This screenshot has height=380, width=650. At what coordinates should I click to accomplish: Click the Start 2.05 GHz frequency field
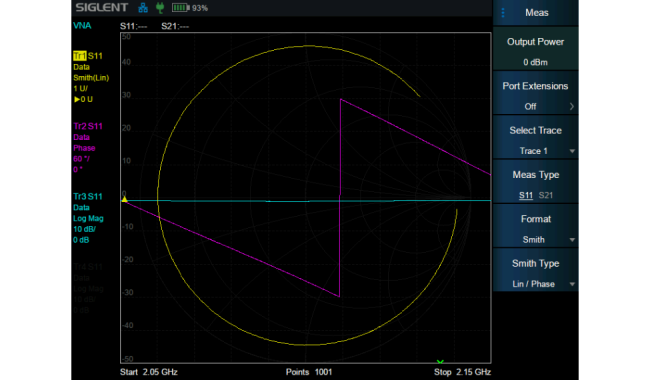[149, 372]
